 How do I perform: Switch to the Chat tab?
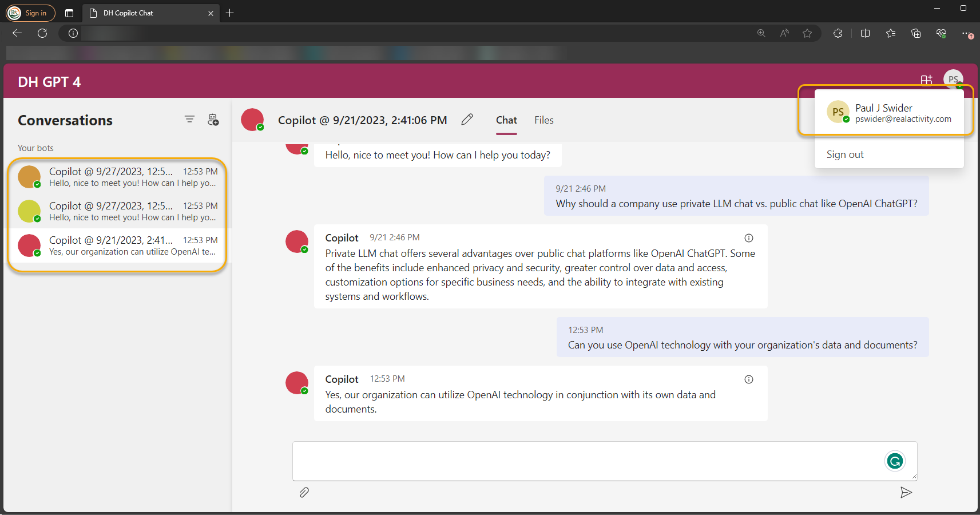pyautogui.click(x=506, y=120)
